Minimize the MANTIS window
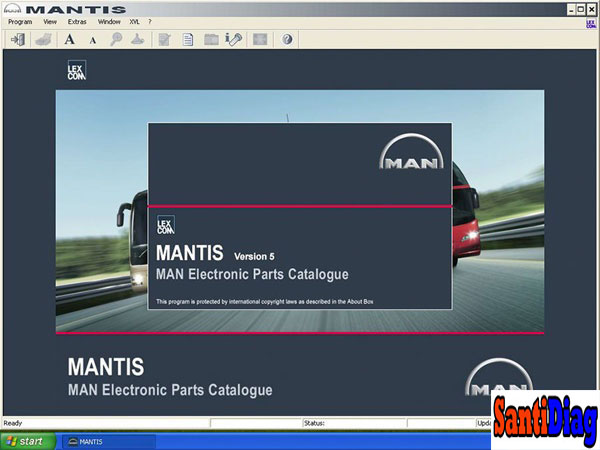Image resolution: width=600 pixels, height=450 pixels. click(571, 10)
